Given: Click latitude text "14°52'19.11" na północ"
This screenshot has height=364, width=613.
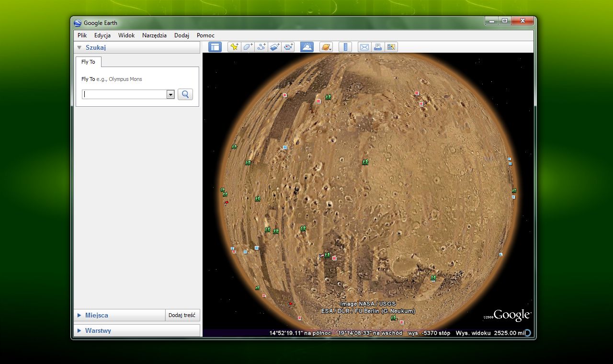Looking at the screenshot, I should tap(300, 333).
